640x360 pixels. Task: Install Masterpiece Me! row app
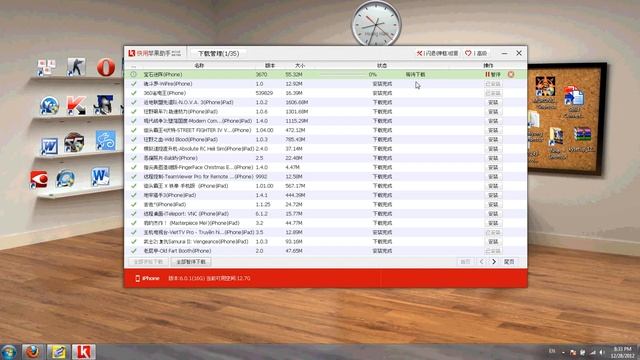493,223
